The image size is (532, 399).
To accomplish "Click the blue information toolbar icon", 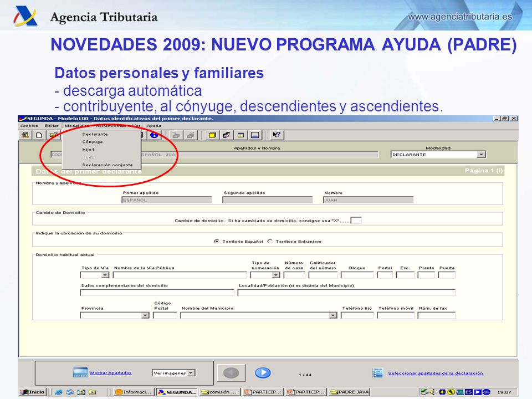I will [x=155, y=135].
